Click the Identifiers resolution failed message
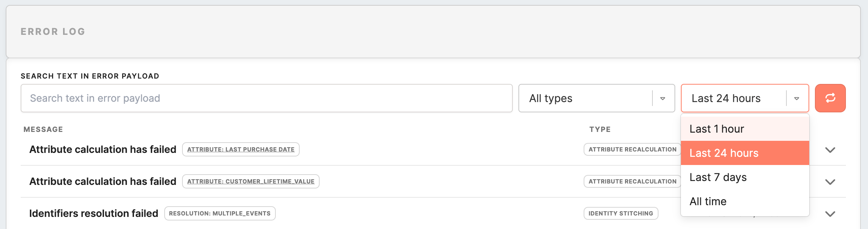This screenshot has height=229, width=868. [x=94, y=213]
